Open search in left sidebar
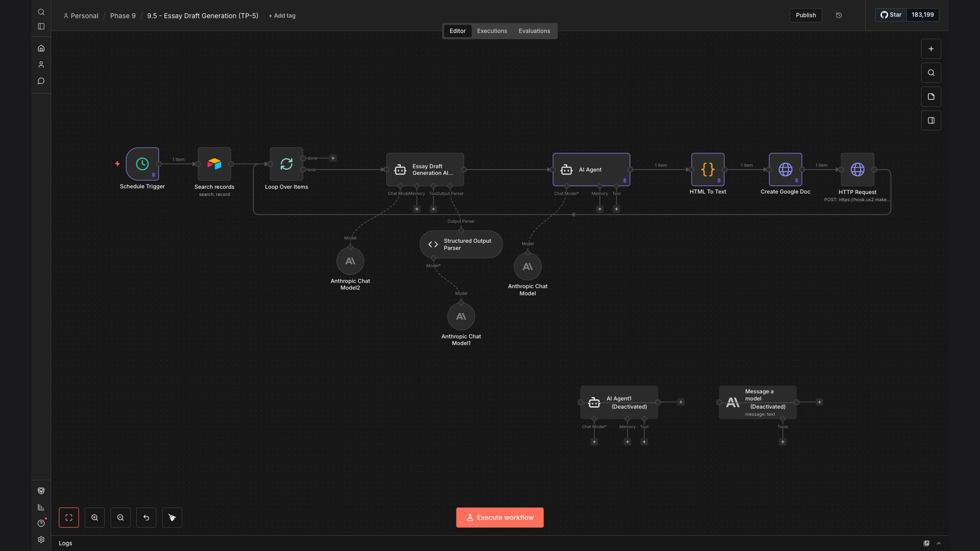Image resolution: width=980 pixels, height=551 pixels. (x=41, y=12)
